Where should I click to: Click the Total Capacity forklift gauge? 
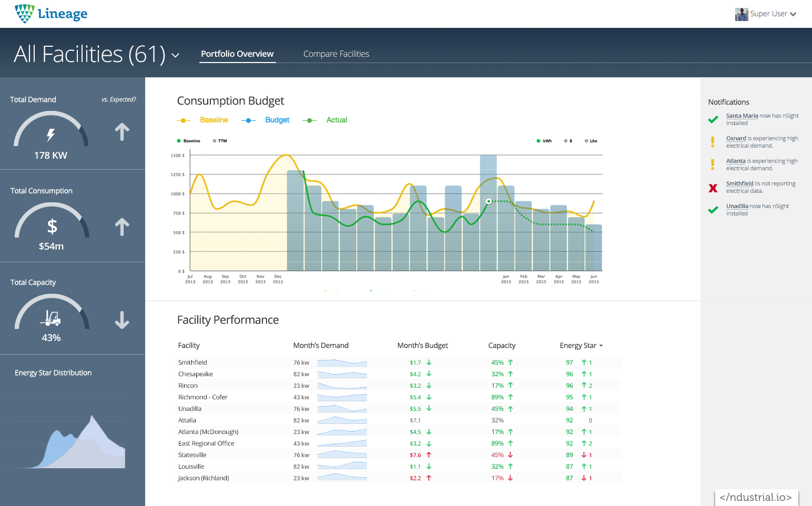pyautogui.click(x=51, y=318)
